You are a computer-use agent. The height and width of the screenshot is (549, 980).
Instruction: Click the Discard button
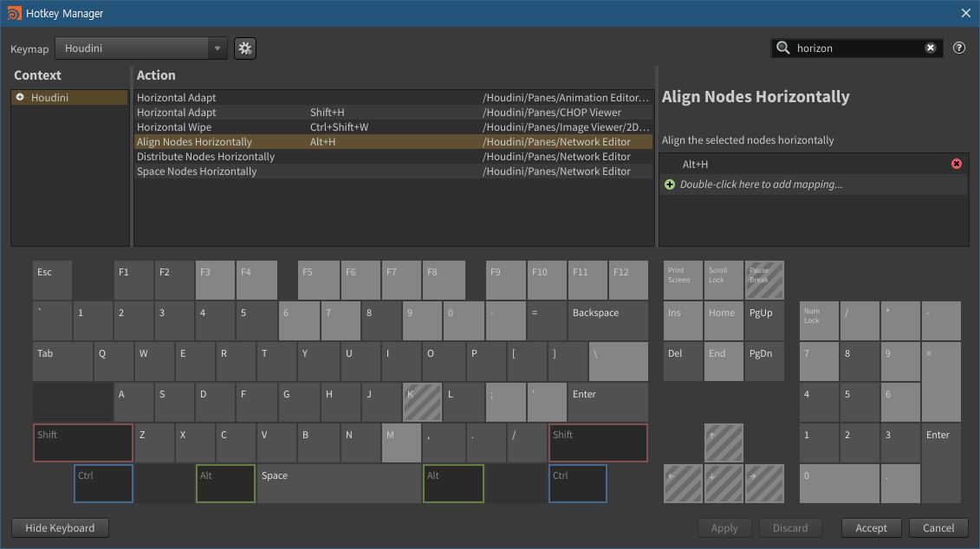[x=790, y=527]
